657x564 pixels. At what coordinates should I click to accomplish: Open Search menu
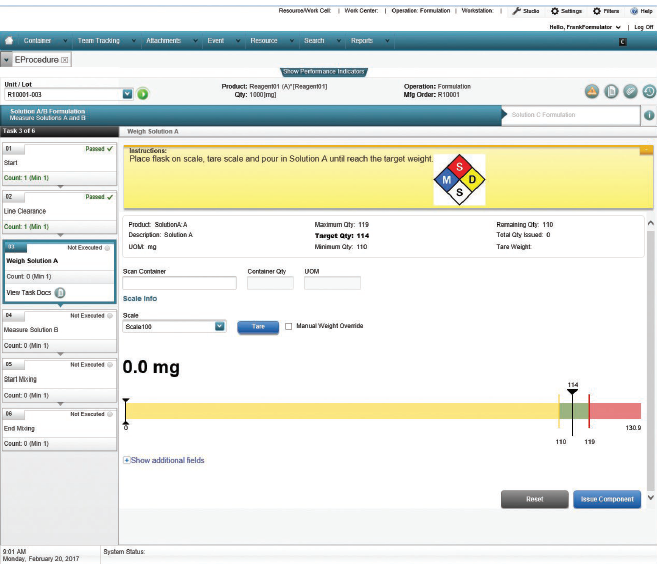coord(314,41)
